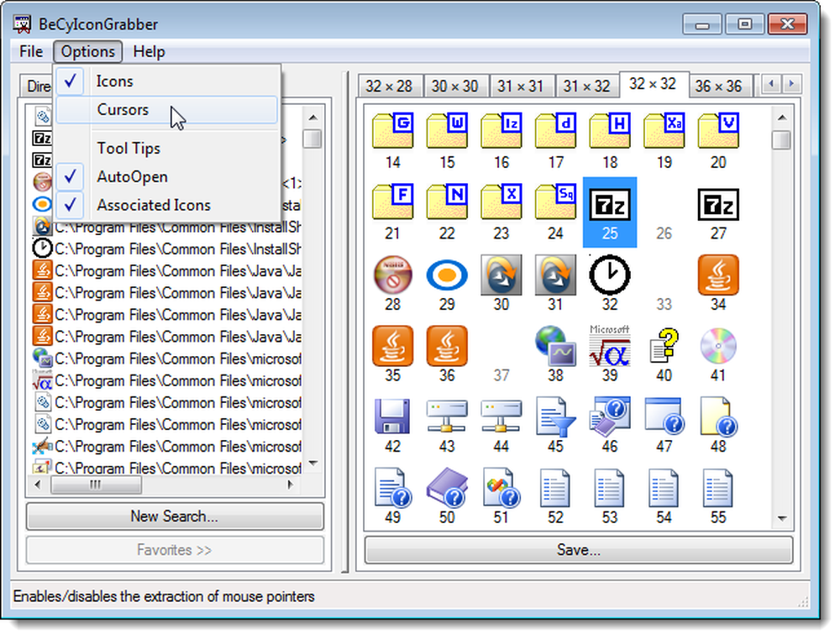Select the window help icon 47

point(664,416)
